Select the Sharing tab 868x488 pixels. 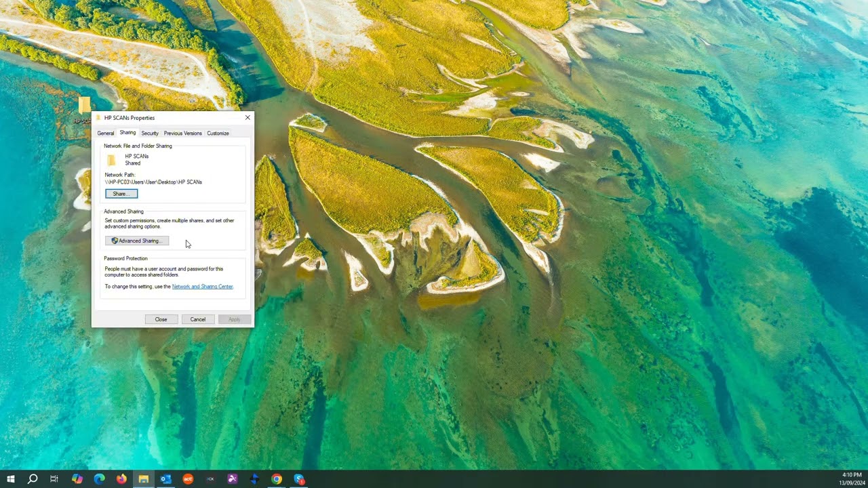pos(127,133)
